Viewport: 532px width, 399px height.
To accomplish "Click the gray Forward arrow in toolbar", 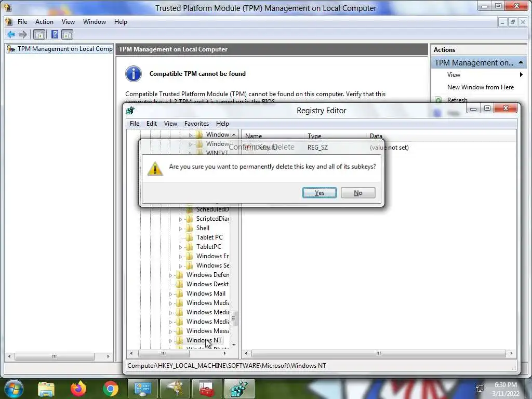I will tap(23, 34).
